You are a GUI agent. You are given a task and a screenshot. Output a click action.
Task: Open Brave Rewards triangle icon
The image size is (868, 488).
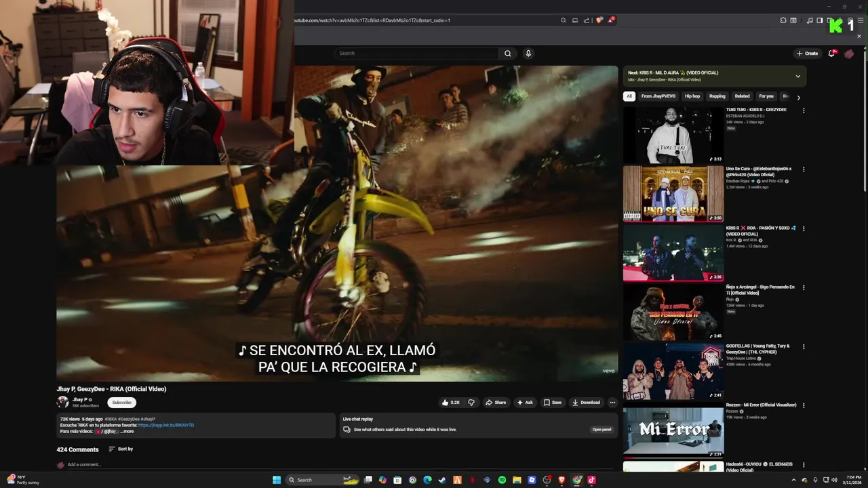[611, 20]
